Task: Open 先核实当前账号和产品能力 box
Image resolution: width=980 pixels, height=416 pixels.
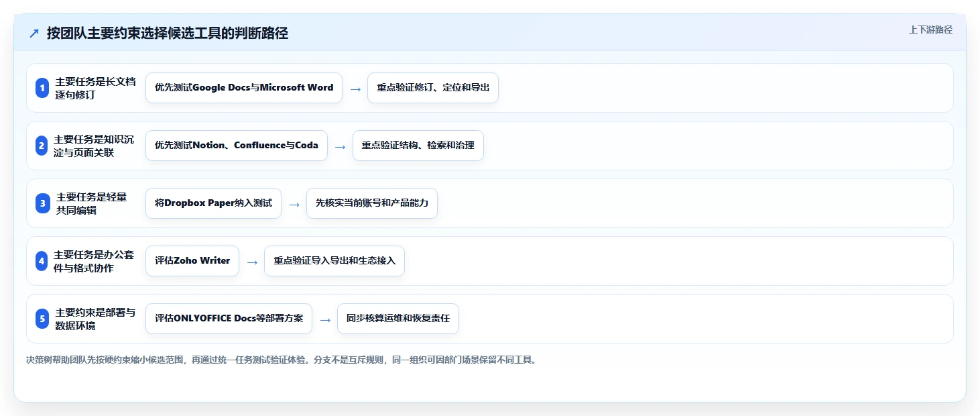Action: click(372, 203)
